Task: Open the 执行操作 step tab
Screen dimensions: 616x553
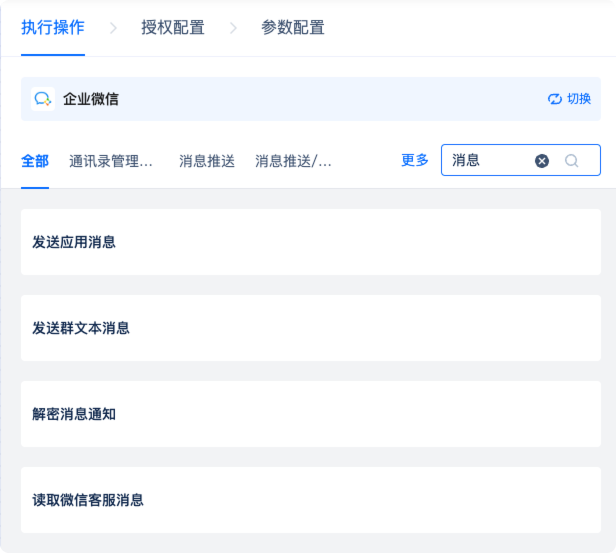Action: (x=53, y=28)
